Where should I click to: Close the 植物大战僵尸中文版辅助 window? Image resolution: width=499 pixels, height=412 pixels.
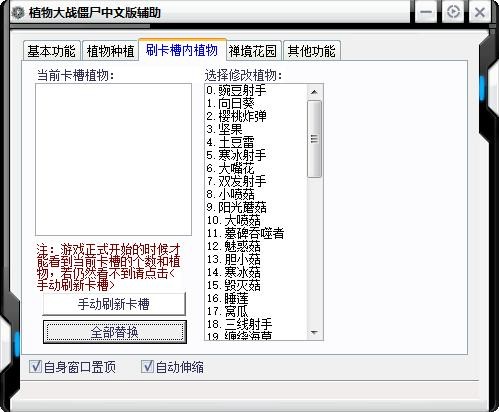pos(480,12)
